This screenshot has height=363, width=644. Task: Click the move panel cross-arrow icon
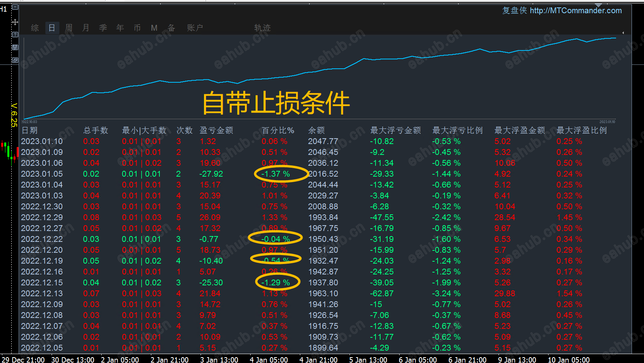(x=15, y=22)
